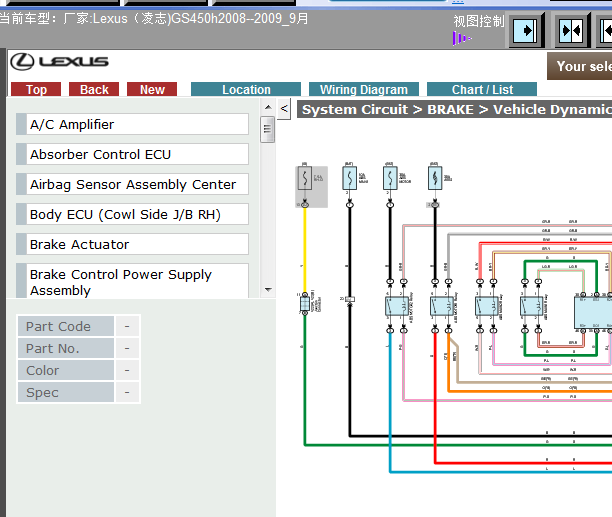Select Brake Control Power Supply Assembly

pos(132,281)
